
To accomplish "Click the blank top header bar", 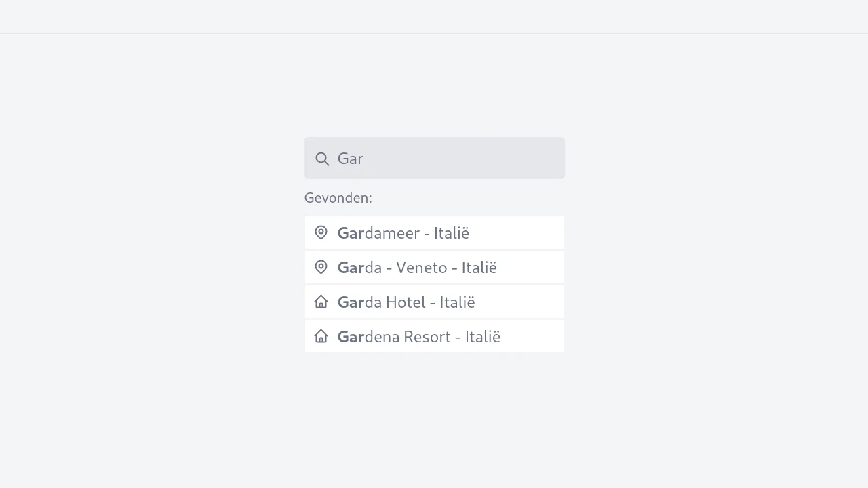I will [x=434, y=16].
